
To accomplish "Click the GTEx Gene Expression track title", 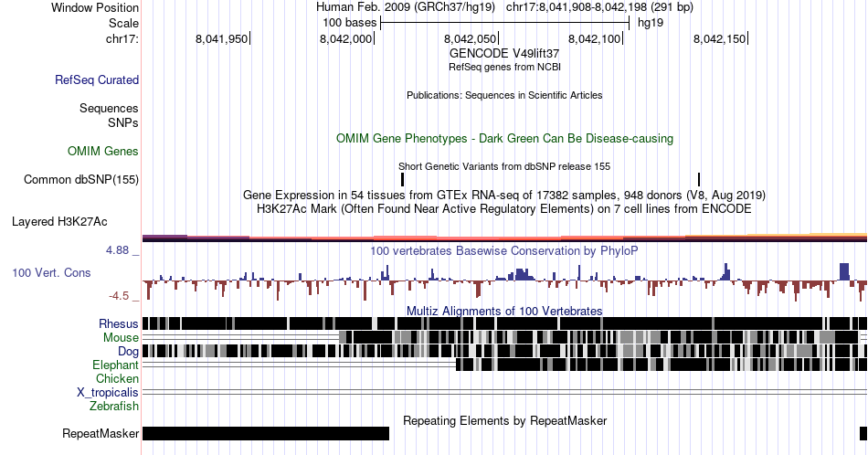I will point(504,195).
